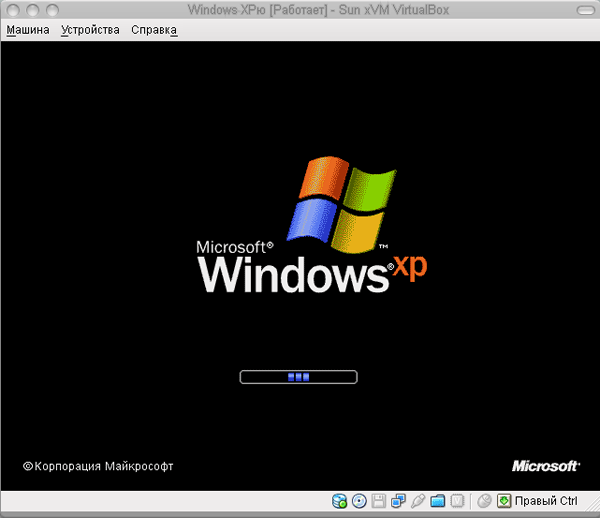The image size is (600, 518).
Task: Click the Windows XP boot progress bar
Action: (298, 377)
